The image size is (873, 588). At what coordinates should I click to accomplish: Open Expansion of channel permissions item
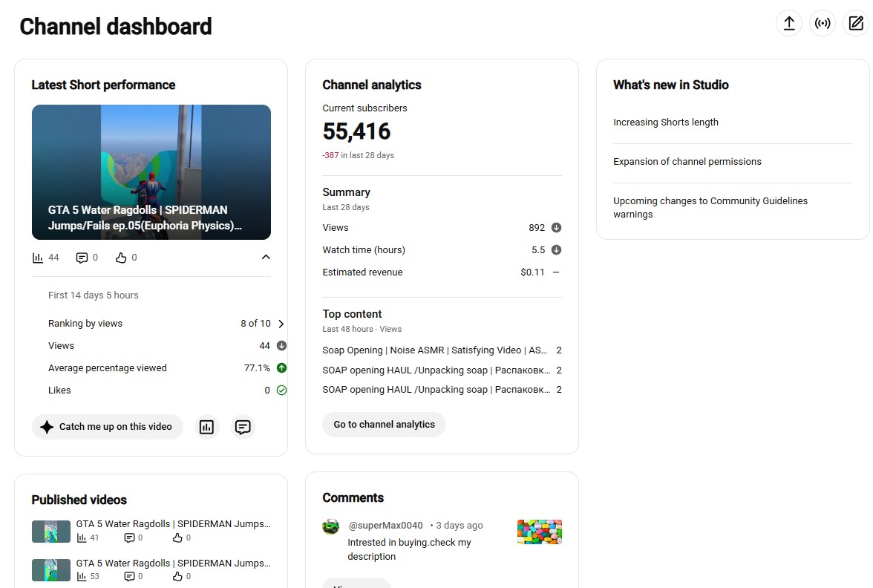(687, 162)
